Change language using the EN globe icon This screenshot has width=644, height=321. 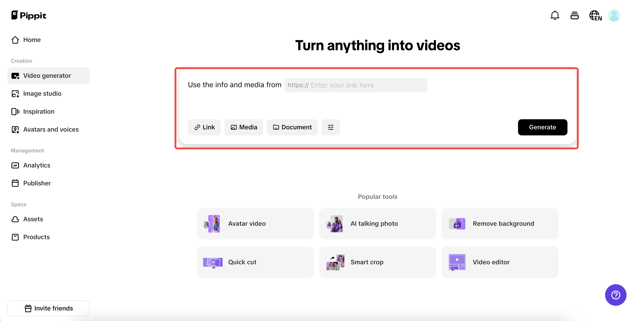pos(595,15)
